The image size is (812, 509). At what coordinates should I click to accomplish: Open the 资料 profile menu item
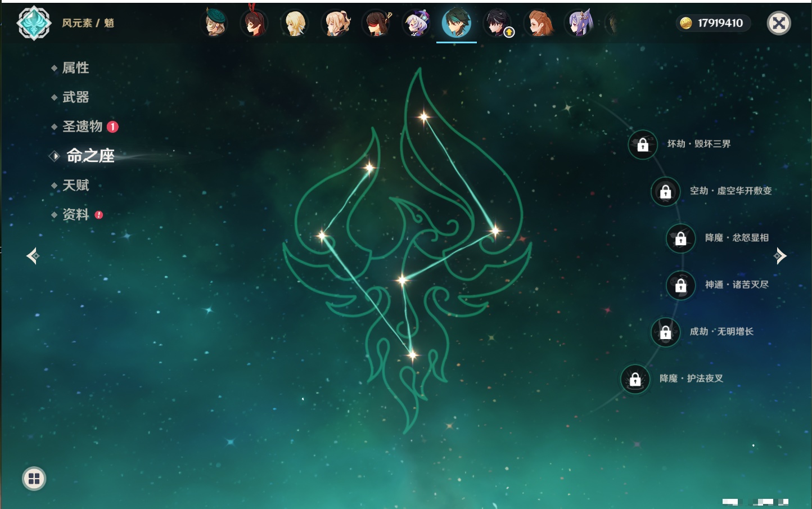click(75, 214)
